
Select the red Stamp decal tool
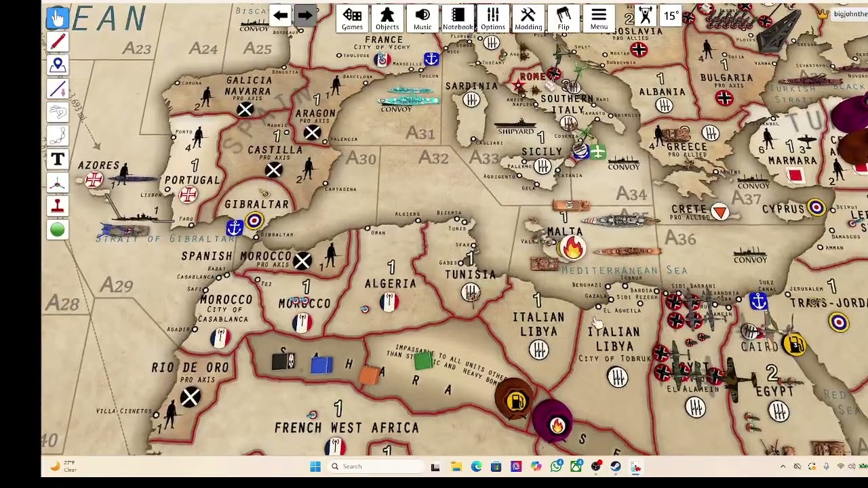(58, 206)
